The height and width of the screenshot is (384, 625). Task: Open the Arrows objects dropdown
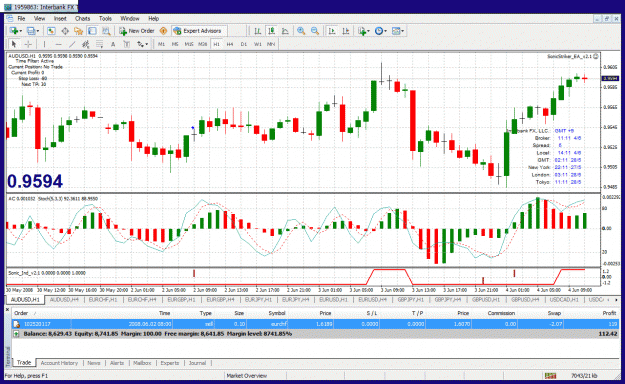point(142,44)
